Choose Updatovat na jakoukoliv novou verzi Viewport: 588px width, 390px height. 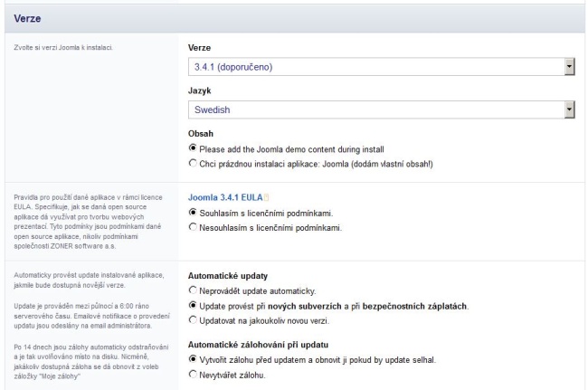pyautogui.click(x=192, y=323)
